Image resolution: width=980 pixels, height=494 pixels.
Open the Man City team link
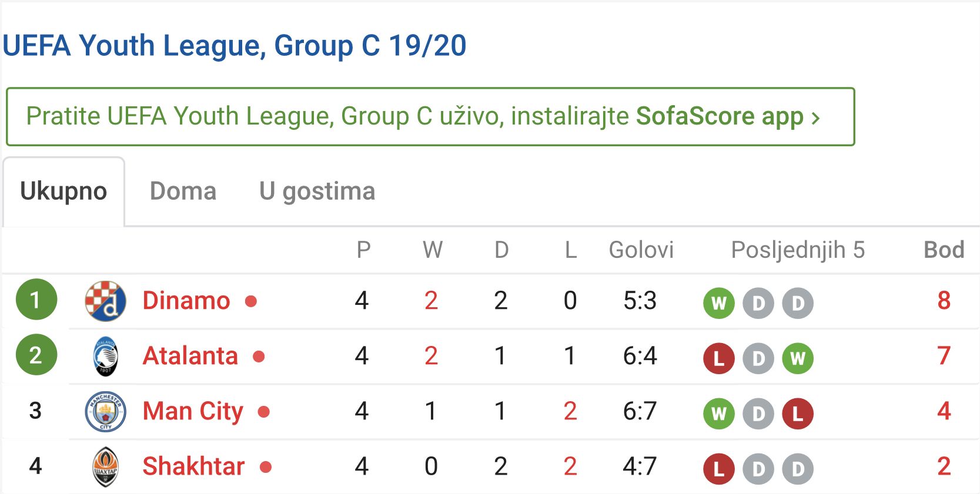coord(193,411)
